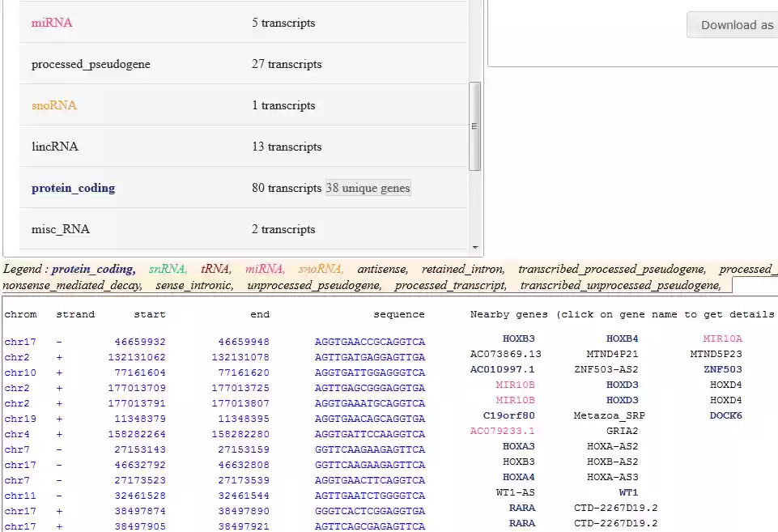The image size is (778, 532).
Task: Open the HOXA4 gene details
Action: coord(518,477)
